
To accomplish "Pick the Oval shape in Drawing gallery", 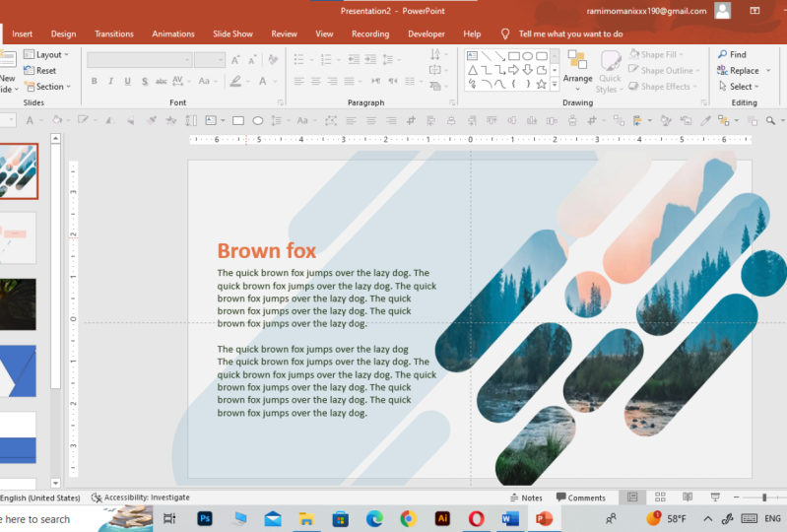I will click(528, 56).
